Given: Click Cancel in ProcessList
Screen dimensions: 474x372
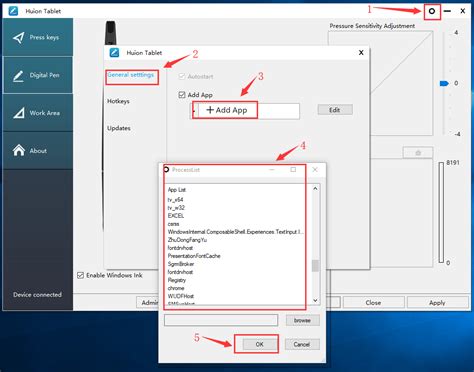Looking at the screenshot, I should click(302, 344).
